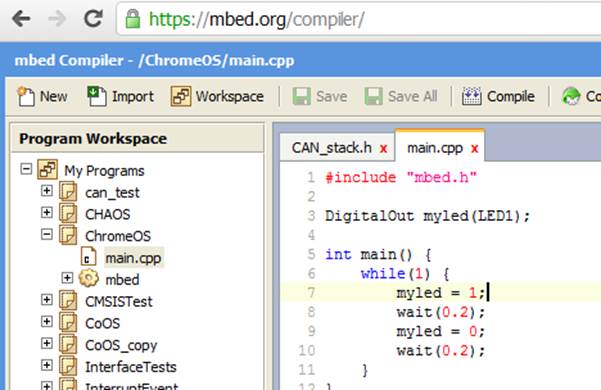Click the Import button label
This screenshot has height=390, width=601.
(x=133, y=97)
